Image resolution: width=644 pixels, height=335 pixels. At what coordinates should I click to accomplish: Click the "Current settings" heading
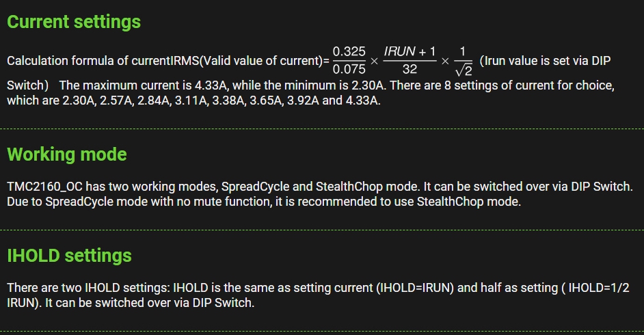[74, 22]
